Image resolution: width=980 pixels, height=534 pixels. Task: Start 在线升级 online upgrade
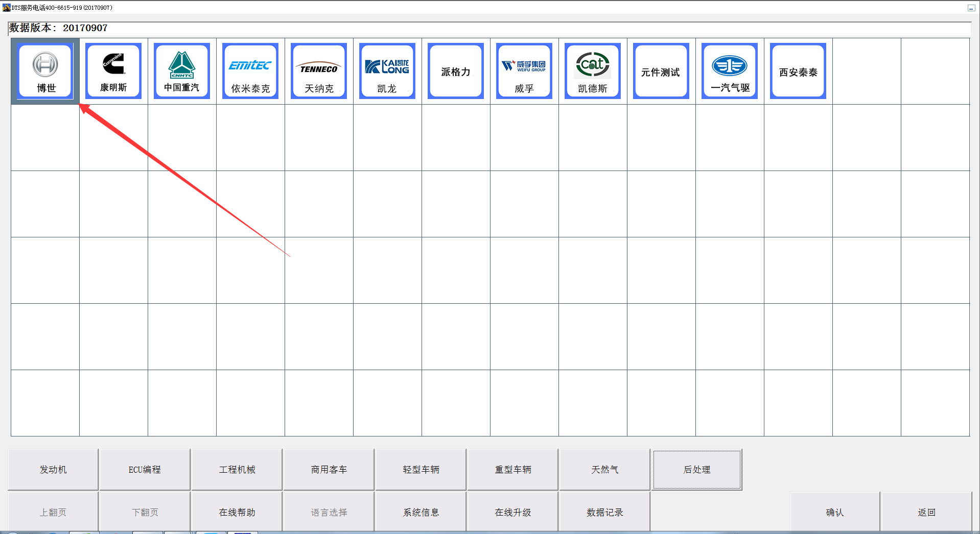[x=512, y=512]
